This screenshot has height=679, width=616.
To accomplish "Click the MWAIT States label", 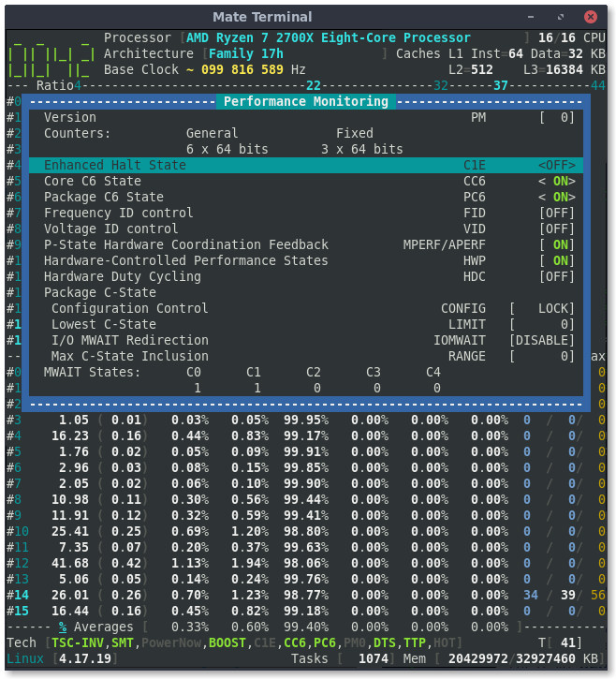I will click(x=92, y=372).
